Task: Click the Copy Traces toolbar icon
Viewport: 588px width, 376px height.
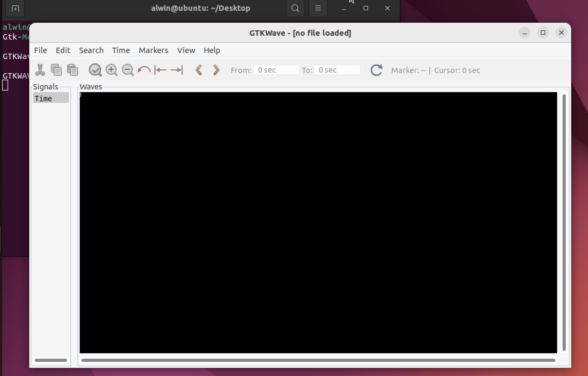Action: pyautogui.click(x=56, y=70)
